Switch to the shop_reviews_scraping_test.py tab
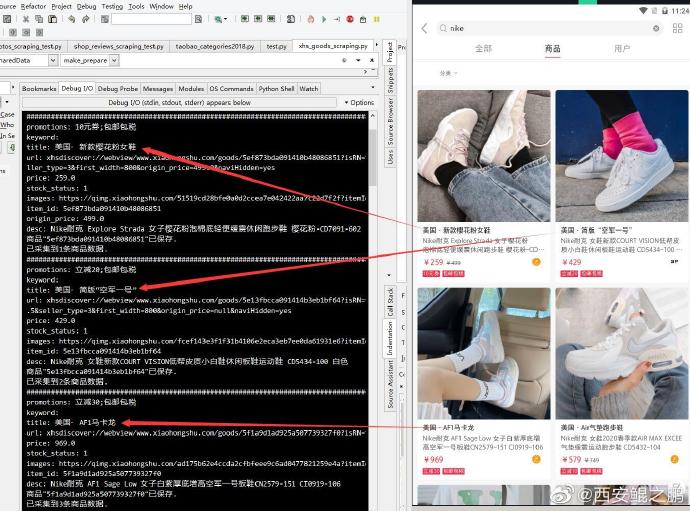The image size is (690, 511). tap(118, 46)
